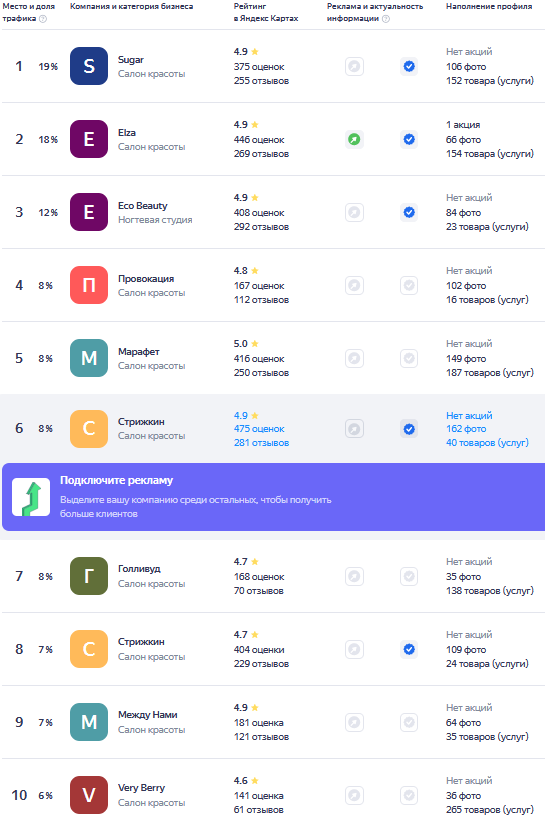Image resolution: width=545 pixels, height=825 pixels.
Task: Click the Подключите рекламу banner
Action: pyautogui.click(x=274, y=497)
